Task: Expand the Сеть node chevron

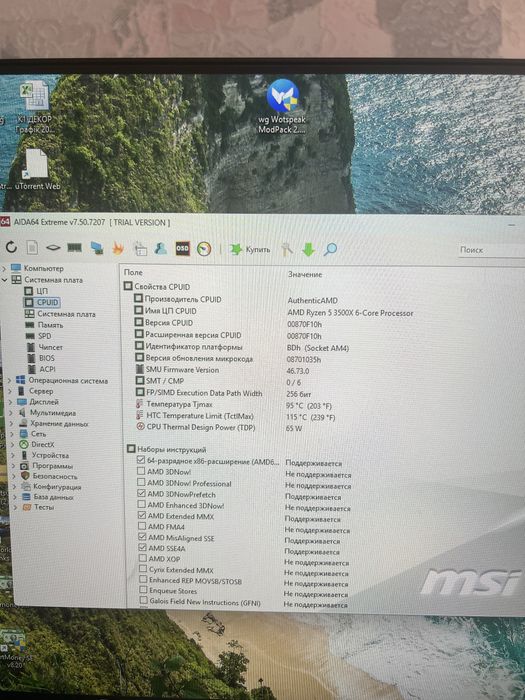Action: click(x=12, y=434)
